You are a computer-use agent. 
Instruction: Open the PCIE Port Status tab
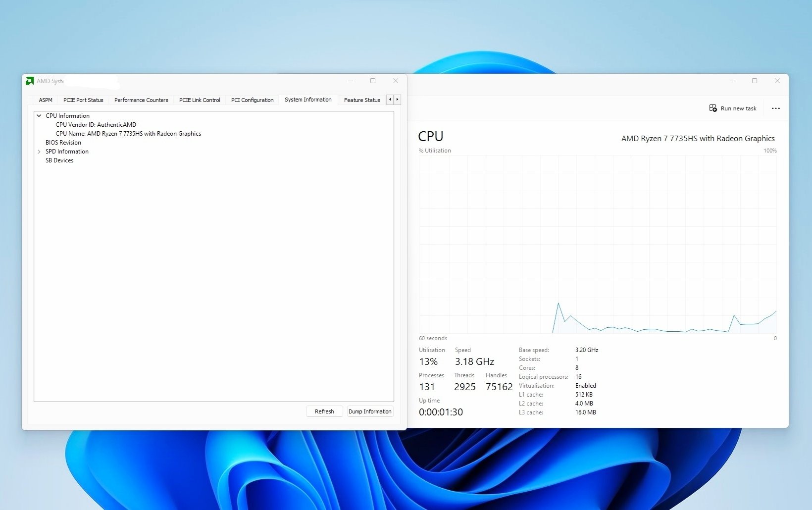83,100
